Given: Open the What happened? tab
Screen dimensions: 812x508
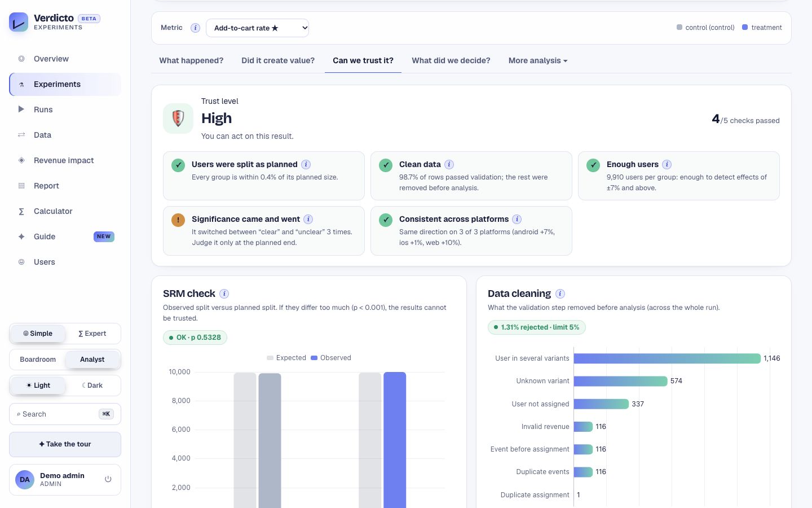Looking at the screenshot, I should (191, 60).
